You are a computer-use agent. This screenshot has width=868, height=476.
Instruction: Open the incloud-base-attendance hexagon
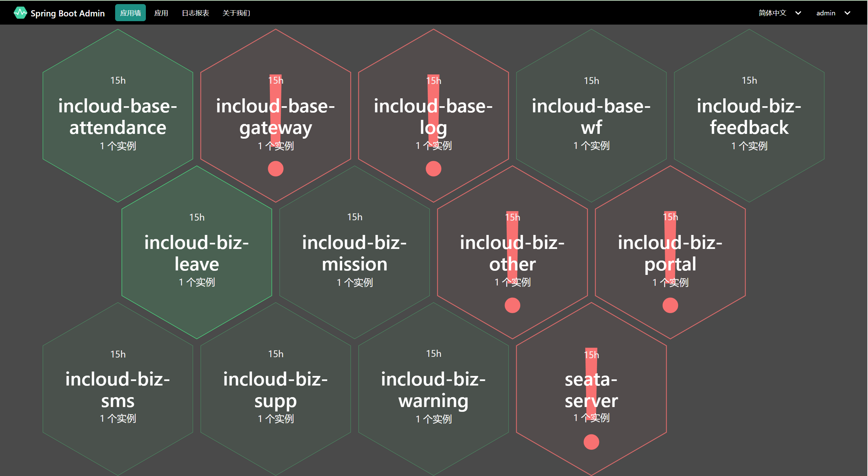click(118, 116)
